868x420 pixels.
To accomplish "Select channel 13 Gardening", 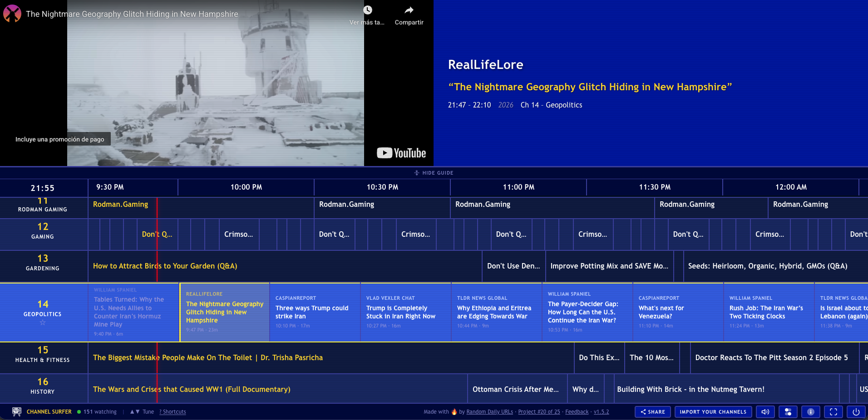I will [43, 263].
